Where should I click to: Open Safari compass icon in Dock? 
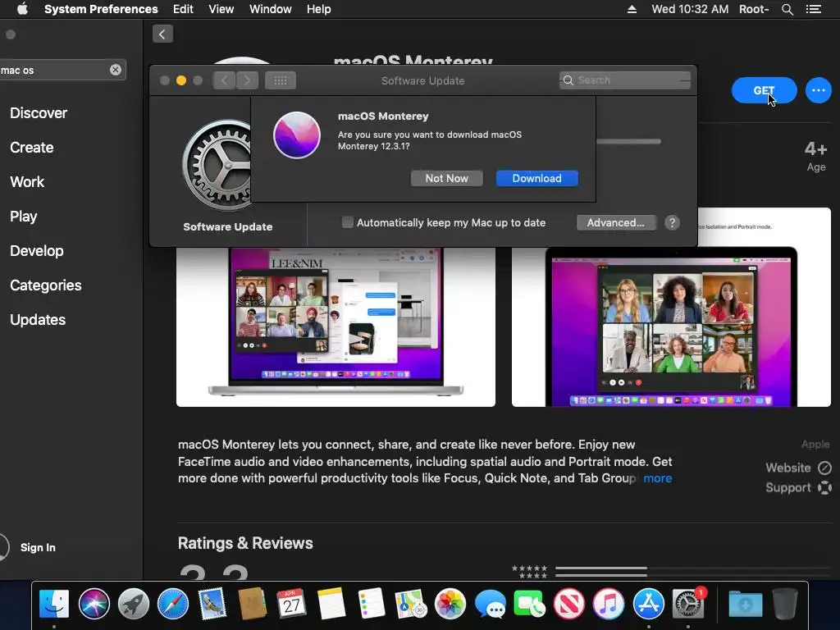(x=173, y=603)
